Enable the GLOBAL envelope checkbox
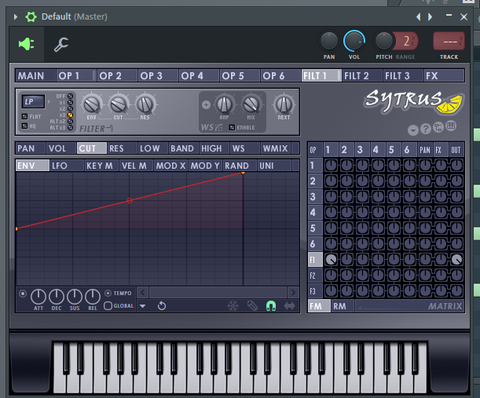The height and width of the screenshot is (398, 480). tap(108, 306)
